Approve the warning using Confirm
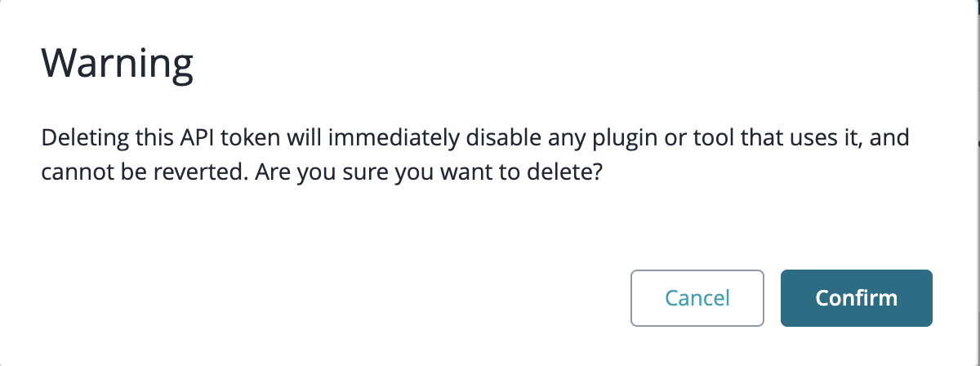980x366 pixels. (857, 298)
